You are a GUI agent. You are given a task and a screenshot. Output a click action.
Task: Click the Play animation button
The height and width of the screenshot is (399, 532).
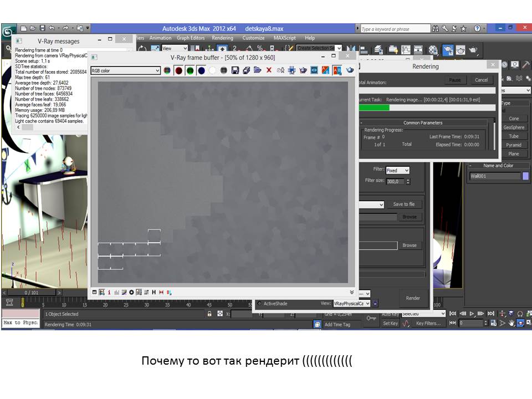tap(472, 314)
